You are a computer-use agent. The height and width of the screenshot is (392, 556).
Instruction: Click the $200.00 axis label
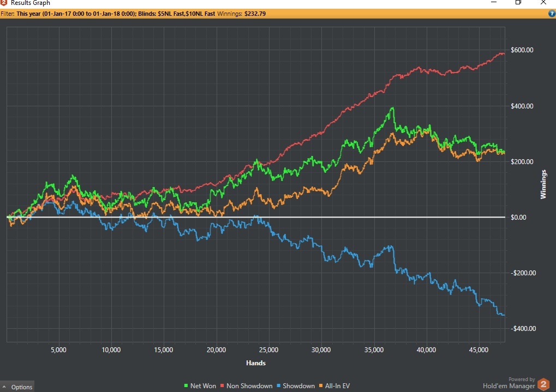522,161
